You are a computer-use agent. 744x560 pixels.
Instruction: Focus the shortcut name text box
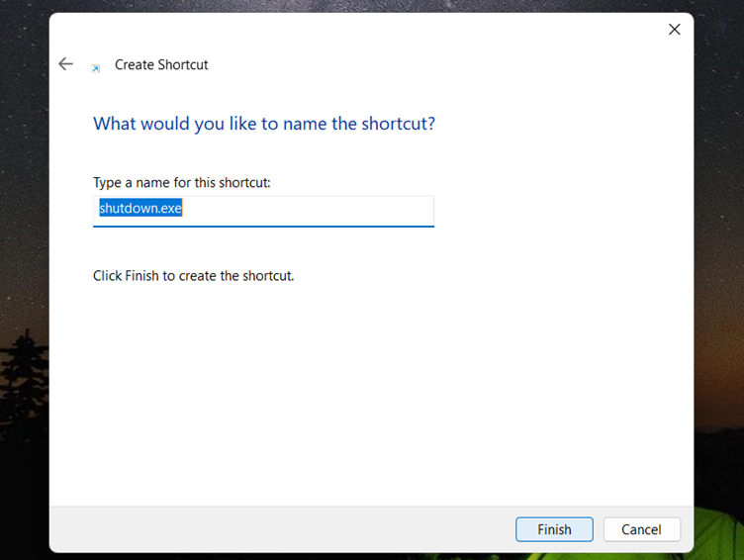[263, 211]
